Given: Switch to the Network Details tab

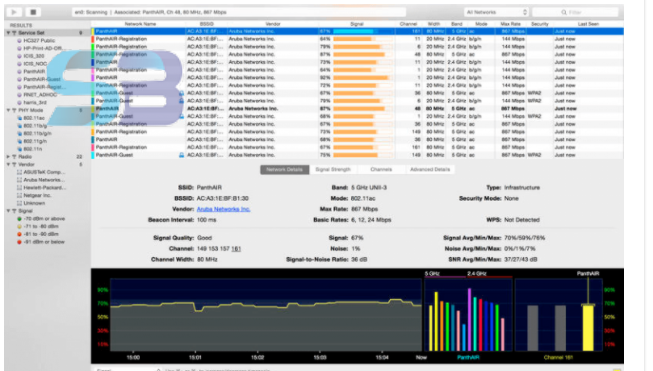Looking at the screenshot, I should pos(284,169).
